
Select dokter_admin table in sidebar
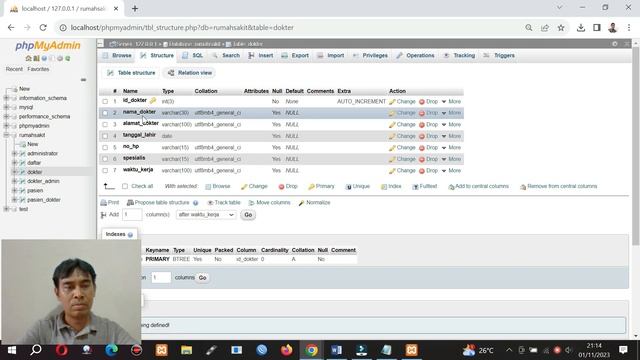click(x=43, y=181)
